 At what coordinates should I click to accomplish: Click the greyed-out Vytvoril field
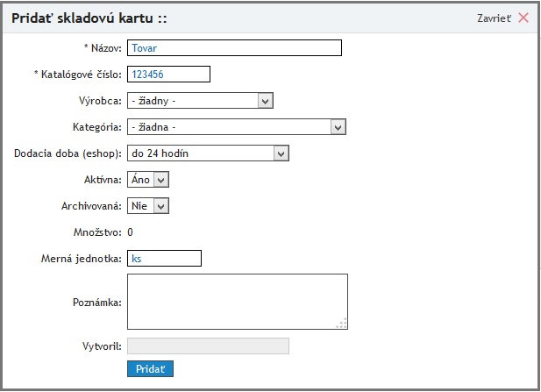pyautogui.click(x=208, y=346)
